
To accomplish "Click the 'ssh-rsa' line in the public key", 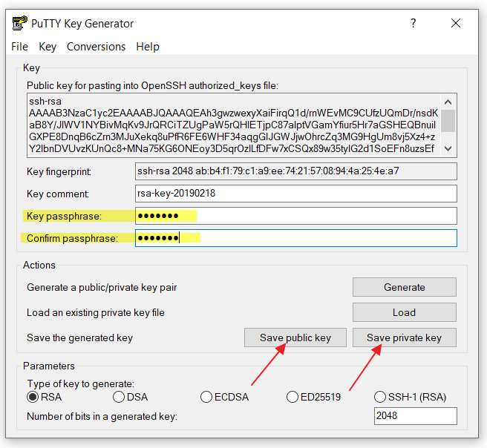I will [x=45, y=102].
